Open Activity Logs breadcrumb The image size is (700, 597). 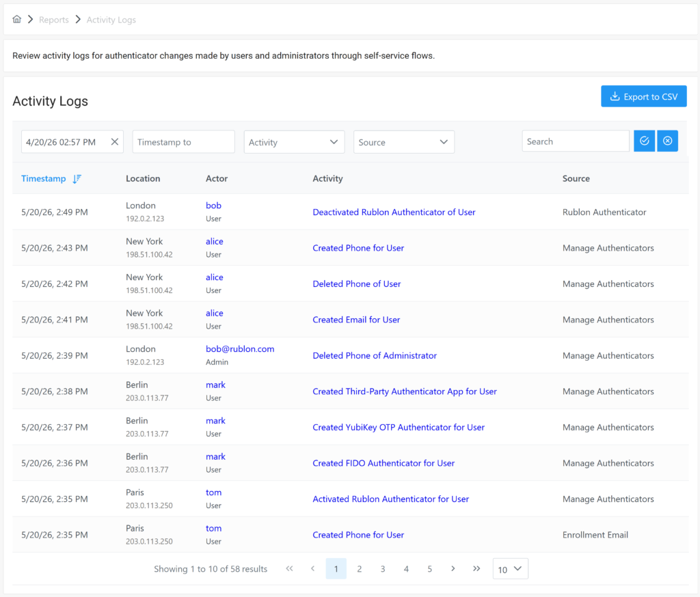(x=111, y=20)
